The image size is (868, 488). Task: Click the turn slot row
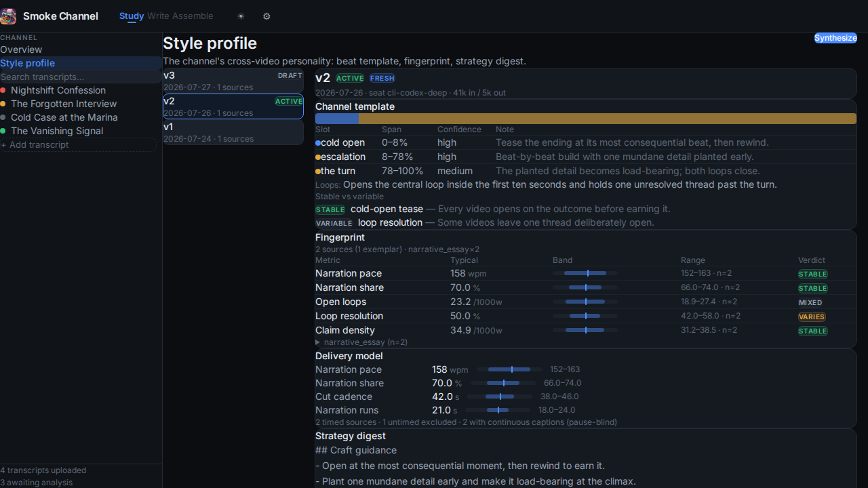[x=586, y=171]
